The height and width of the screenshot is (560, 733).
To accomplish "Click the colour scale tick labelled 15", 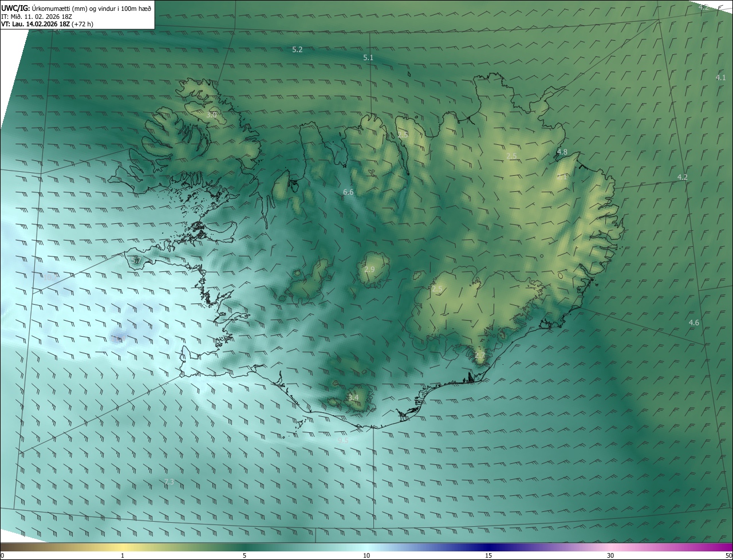I will point(488,555).
